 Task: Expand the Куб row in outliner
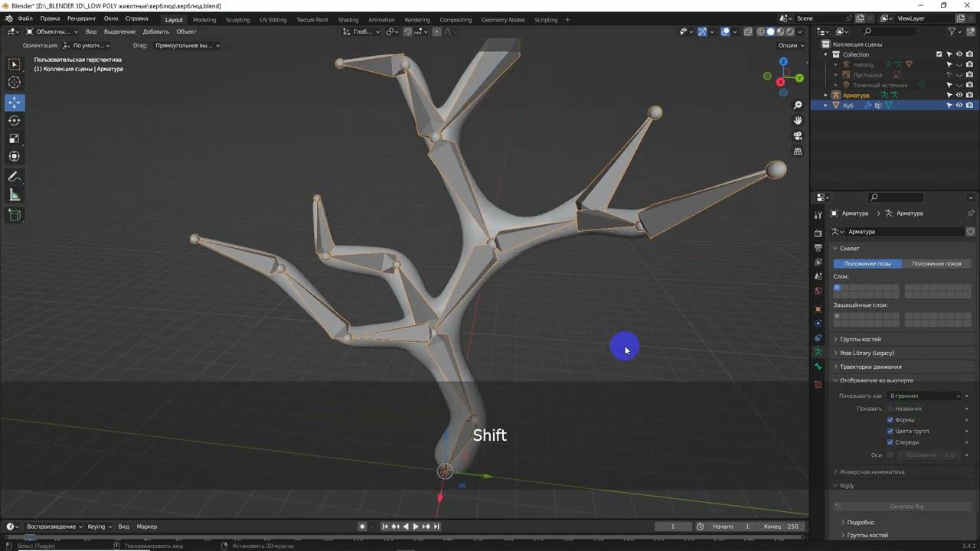(826, 106)
